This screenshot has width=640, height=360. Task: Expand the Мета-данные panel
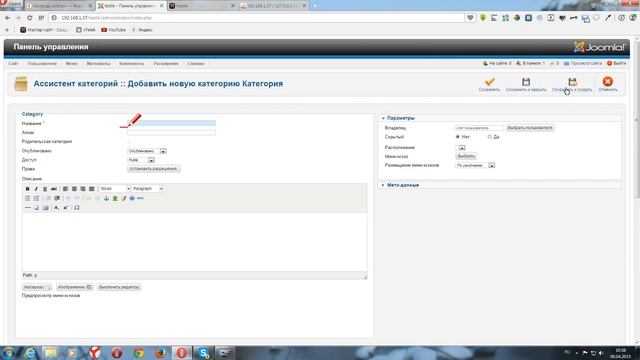pos(403,185)
